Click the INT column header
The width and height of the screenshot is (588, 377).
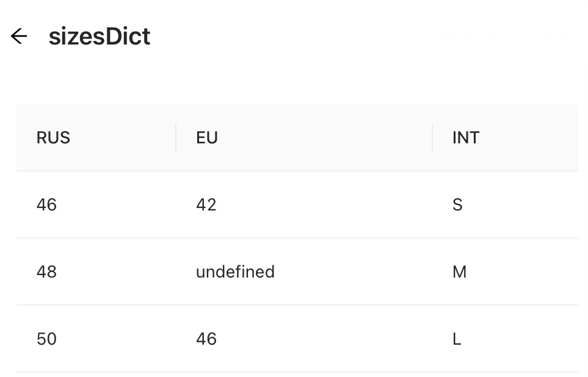(466, 138)
